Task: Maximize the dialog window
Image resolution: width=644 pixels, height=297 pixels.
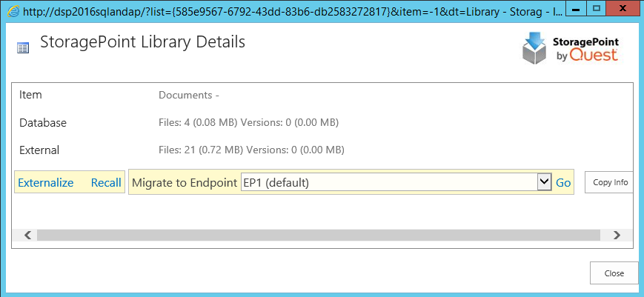Action: point(596,12)
